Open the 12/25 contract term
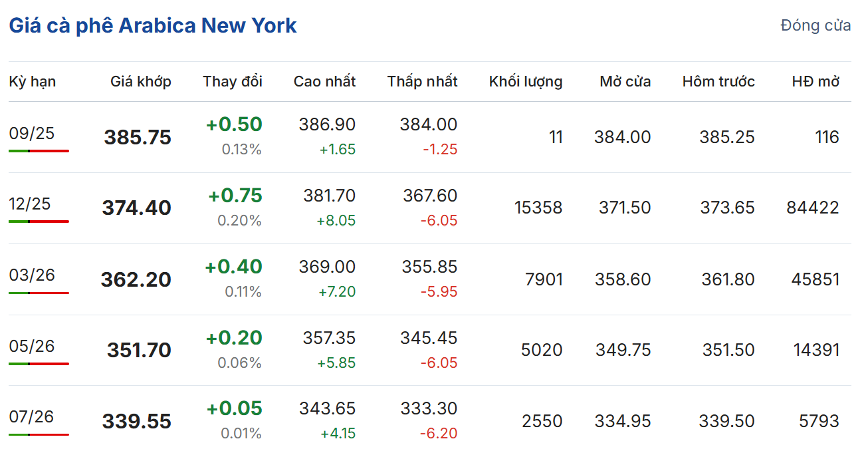This screenshot has width=868, height=451. click(30, 204)
